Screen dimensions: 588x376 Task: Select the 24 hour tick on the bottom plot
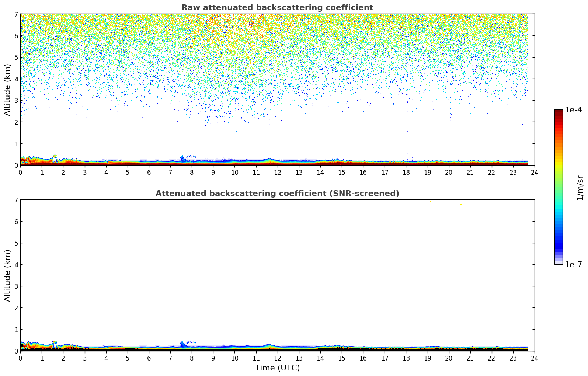pos(534,358)
